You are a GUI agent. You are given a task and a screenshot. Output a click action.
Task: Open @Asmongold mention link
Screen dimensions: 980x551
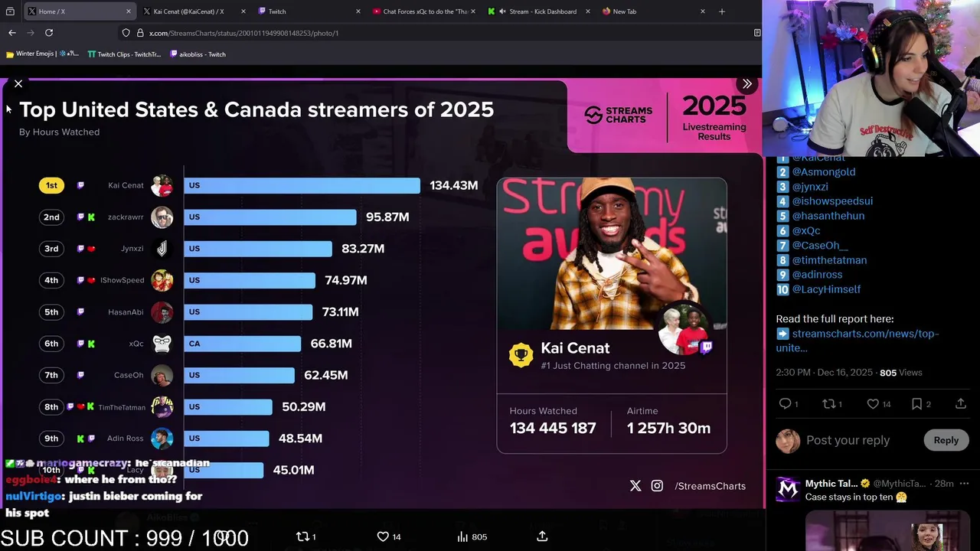(823, 172)
